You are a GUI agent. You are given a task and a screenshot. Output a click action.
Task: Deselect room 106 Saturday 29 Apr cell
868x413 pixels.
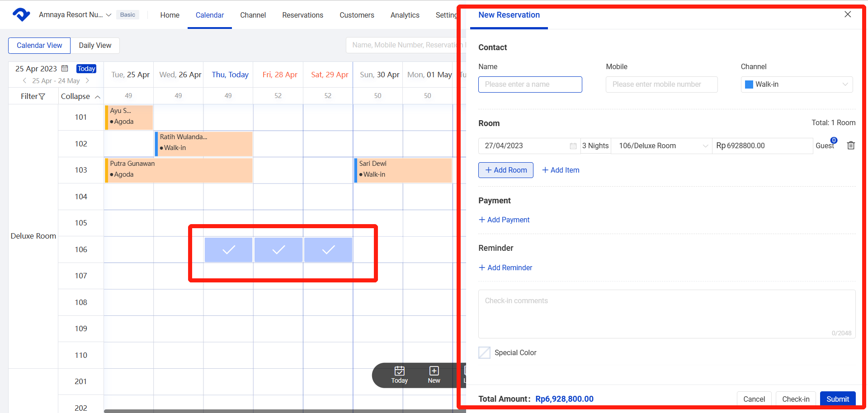pyautogui.click(x=328, y=250)
